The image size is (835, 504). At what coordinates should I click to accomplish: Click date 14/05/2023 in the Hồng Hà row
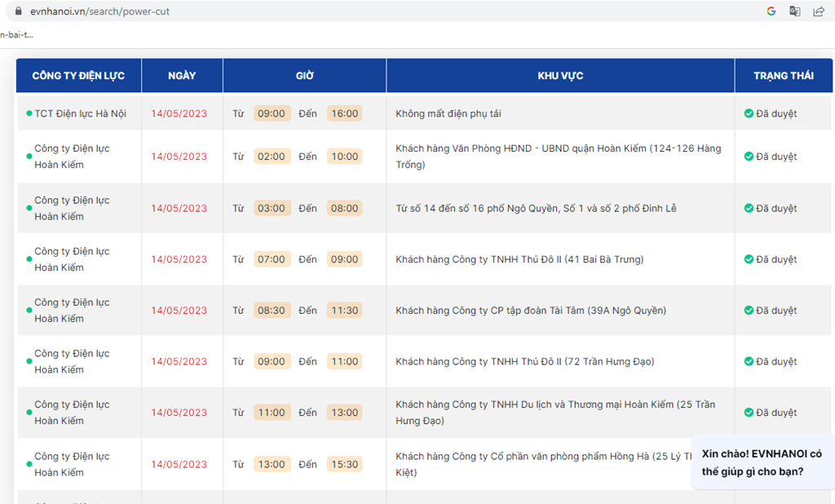click(179, 465)
